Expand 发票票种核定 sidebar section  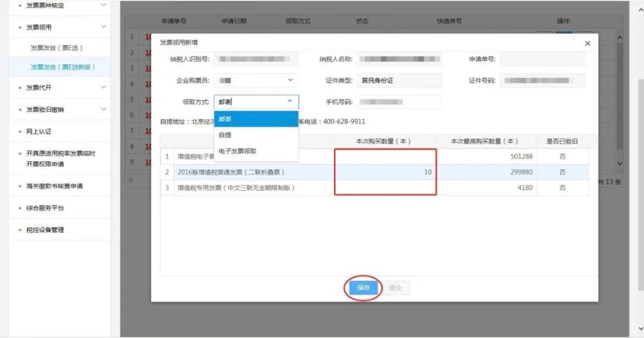(103, 5)
